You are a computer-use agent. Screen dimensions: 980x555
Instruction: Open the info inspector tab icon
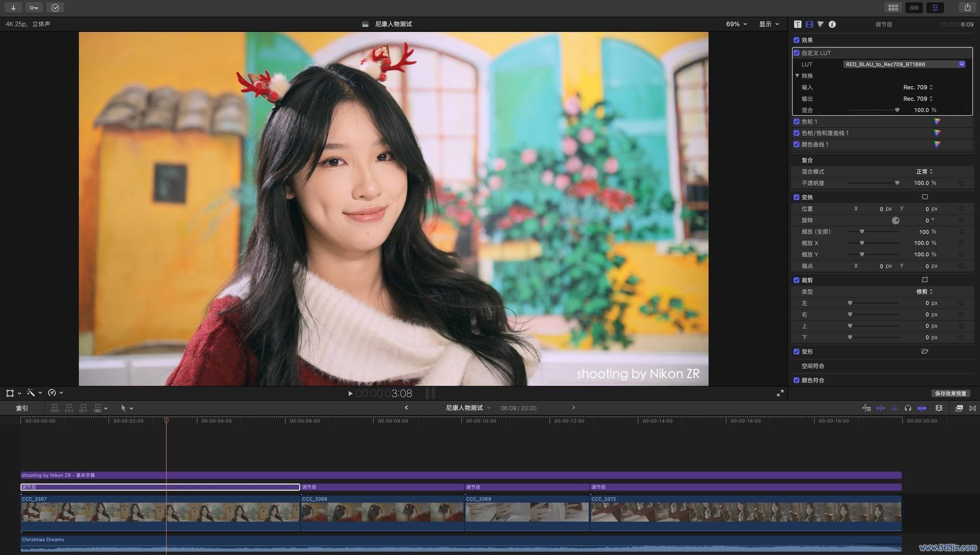(832, 24)
